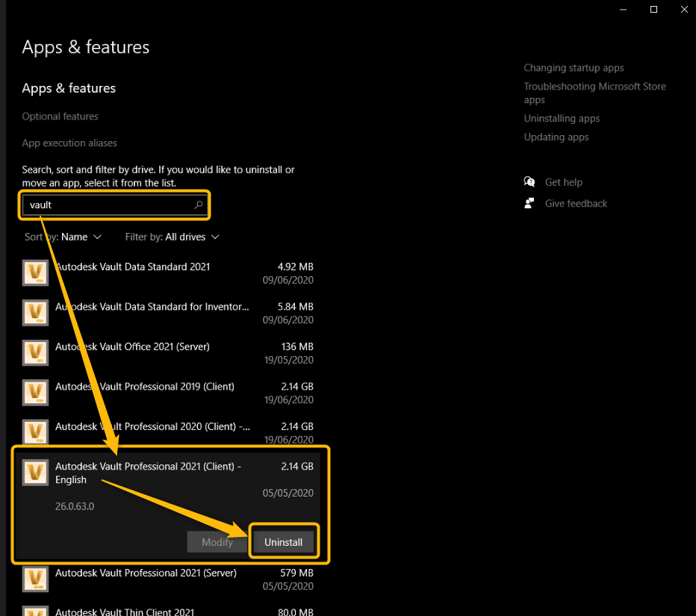The image size is (696, 616).
Task: Click the Get help icon
Action: click(x=529, y=182)
